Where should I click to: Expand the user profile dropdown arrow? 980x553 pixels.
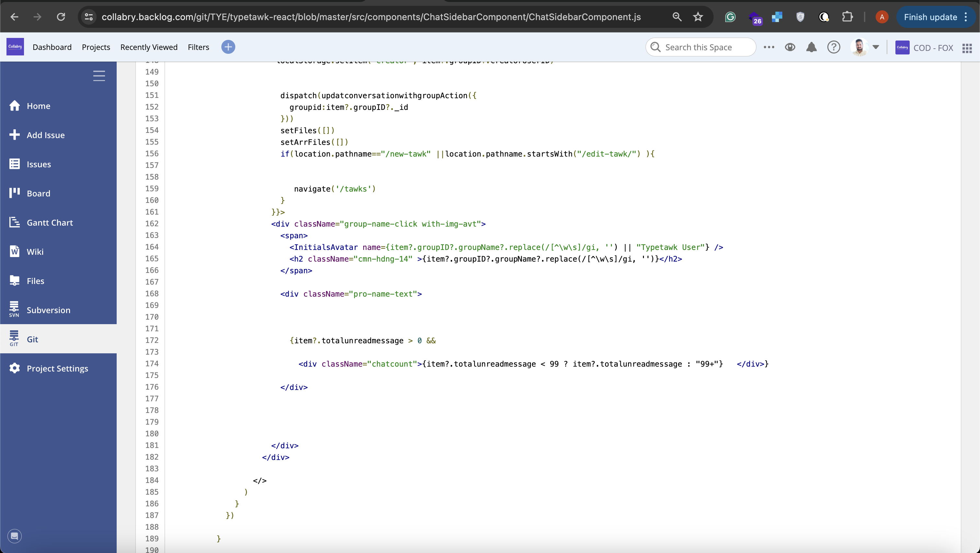coord(876,47)
